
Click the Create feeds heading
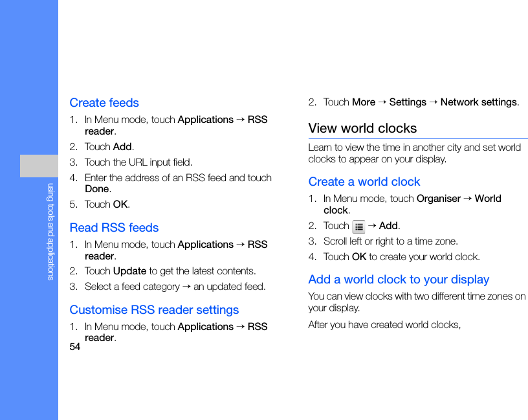point(104,103)
